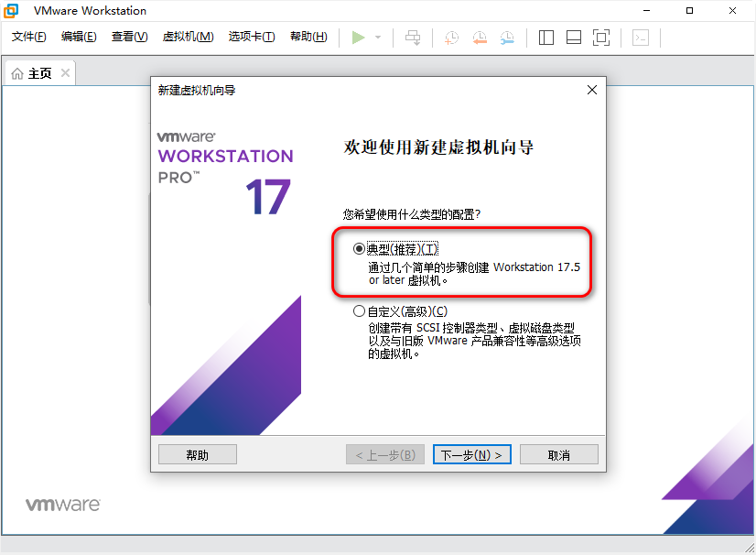This screenshot has height=555, width=756.
Task: Close the VMware Workstation window
Action: point(732,11)
